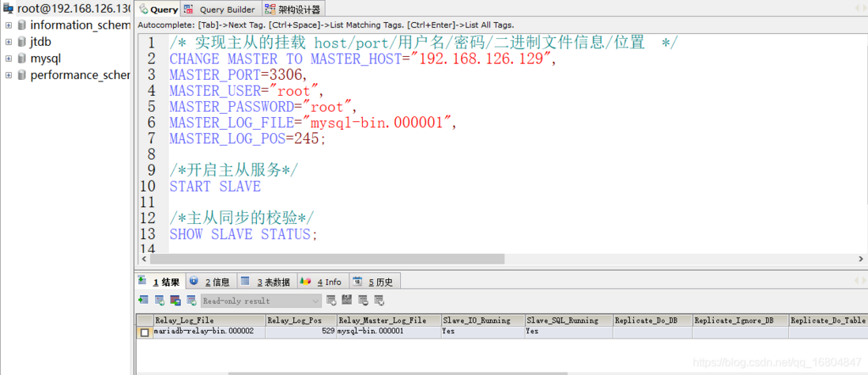Click the Slave_SQL_Running column header
868x375 pixels.
[x=569, y=320]
